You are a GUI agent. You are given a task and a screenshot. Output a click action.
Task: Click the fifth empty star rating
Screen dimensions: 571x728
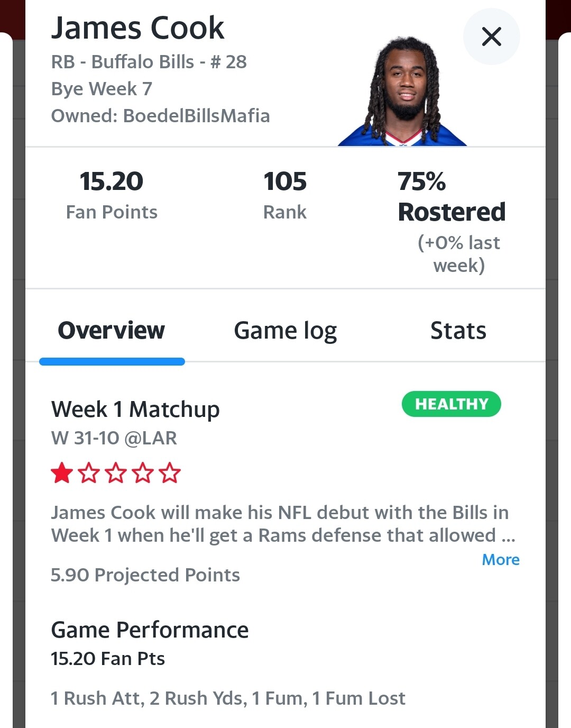point(170,472)
